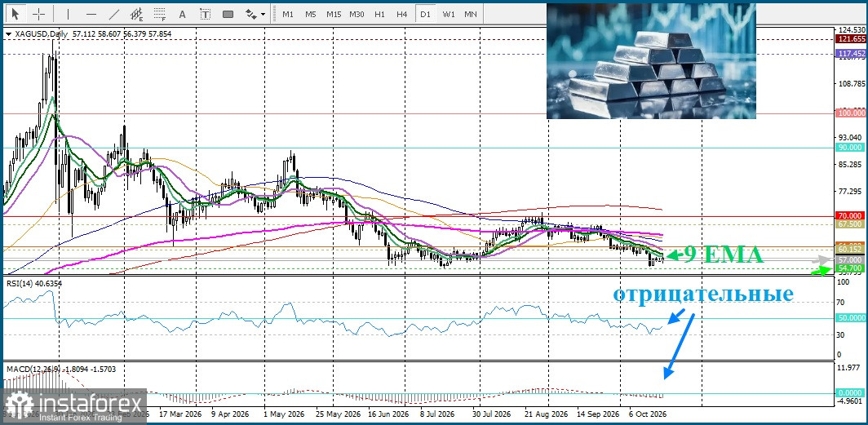
Task: Click the 124.530 axis value
Action: point(852,30)
